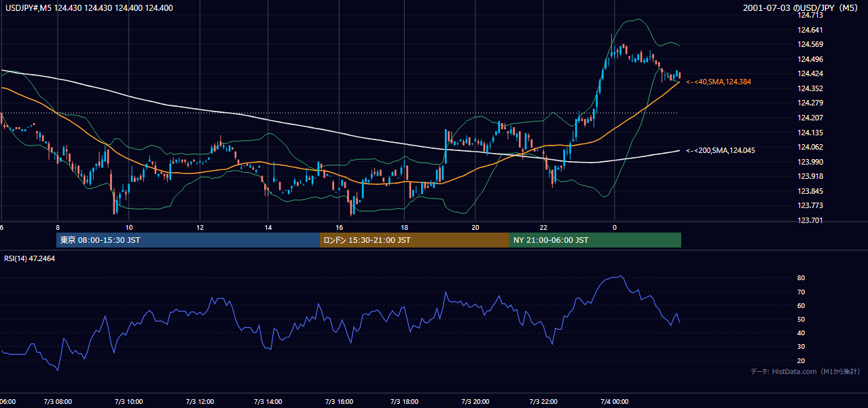Click the RSI(14) 47.2464 indicator label
Image resolution: width=868 pixels, height=408 pixels.
click(30, 258)
